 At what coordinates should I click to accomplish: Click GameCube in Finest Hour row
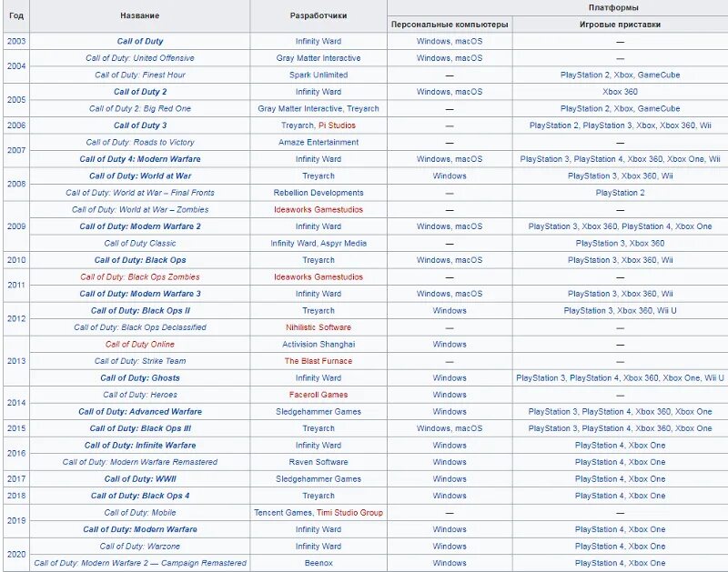pyautogui.click(x=659, y=75)
